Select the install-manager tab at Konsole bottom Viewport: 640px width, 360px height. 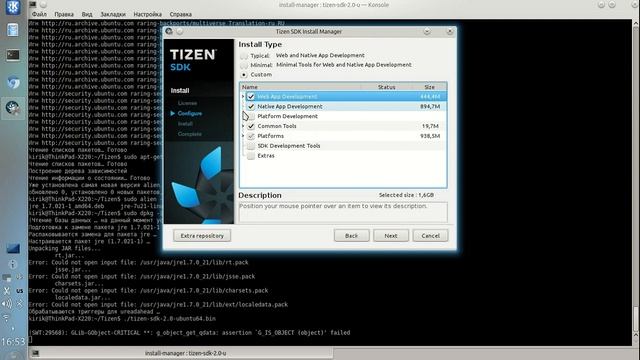point(181,353)
